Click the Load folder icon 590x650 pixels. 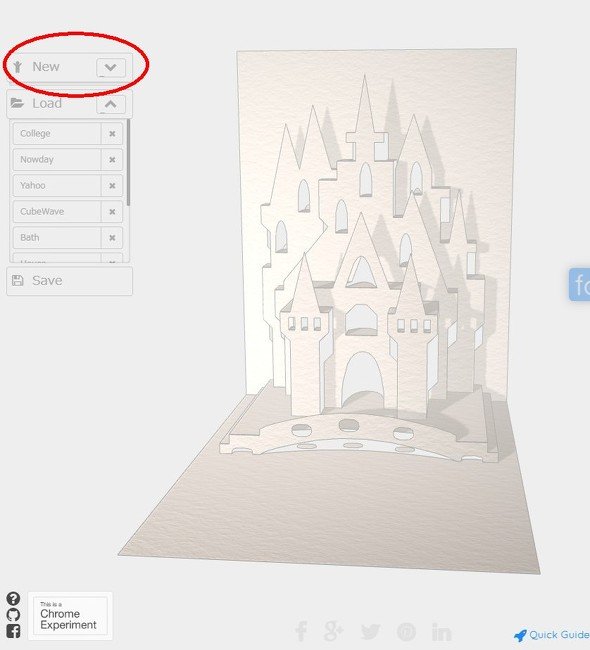tap(17, 103)
